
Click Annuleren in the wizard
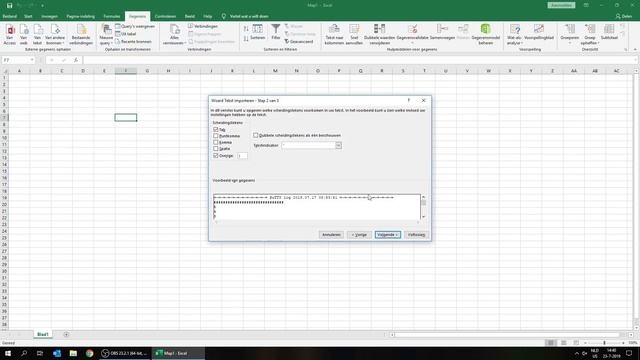point(331,235)
